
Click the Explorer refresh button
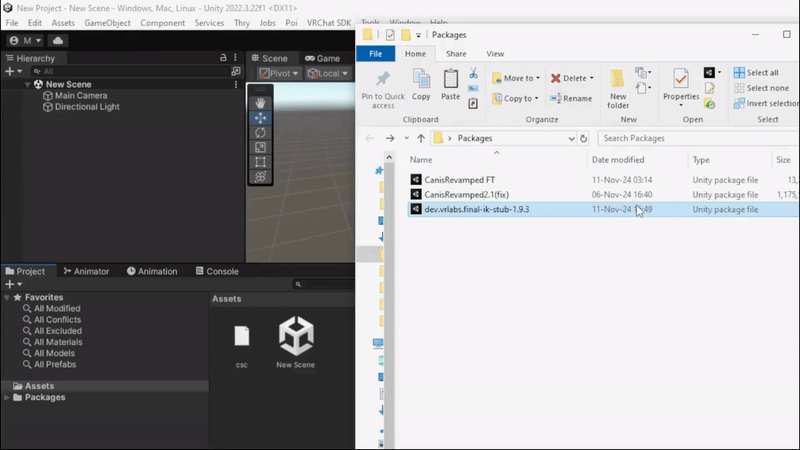(x=584, y=138)
